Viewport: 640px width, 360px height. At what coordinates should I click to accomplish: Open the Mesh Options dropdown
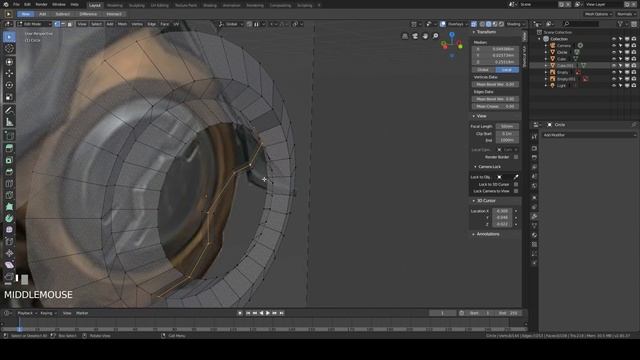(598, 14)
